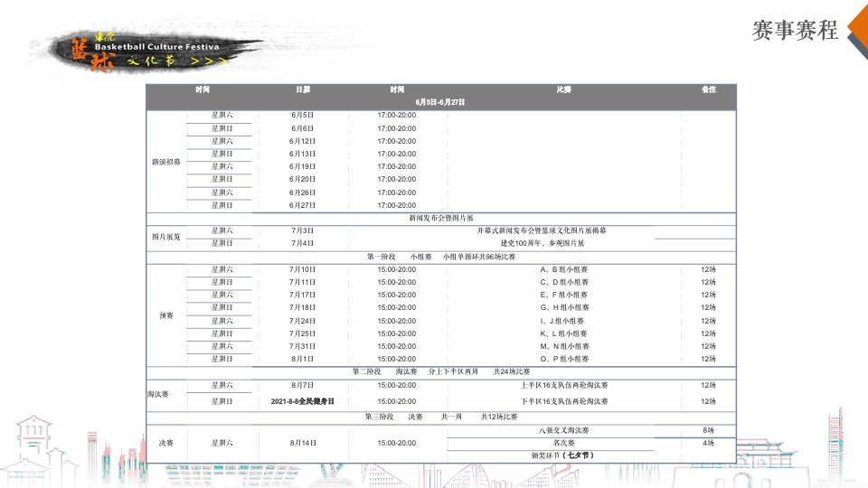Click the A、B 组小组赛 cell
The height and width of the screenshot is (488, 868).
click(564, 269)
